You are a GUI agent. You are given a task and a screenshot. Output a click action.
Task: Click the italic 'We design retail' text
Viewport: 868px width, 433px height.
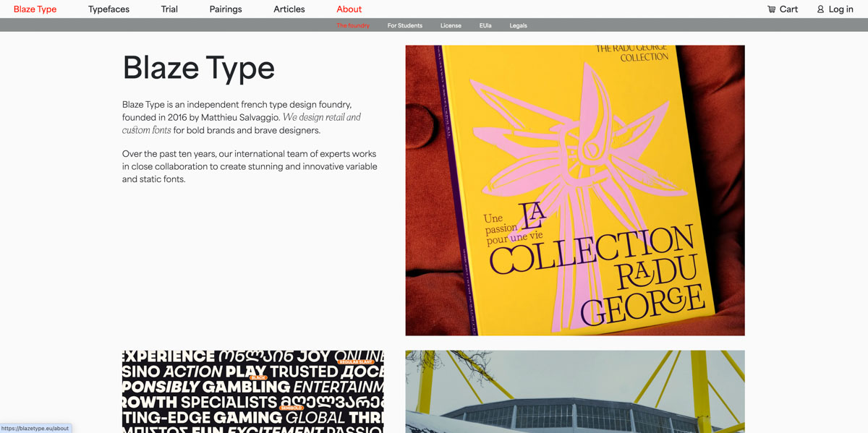[x=321, y=117]
